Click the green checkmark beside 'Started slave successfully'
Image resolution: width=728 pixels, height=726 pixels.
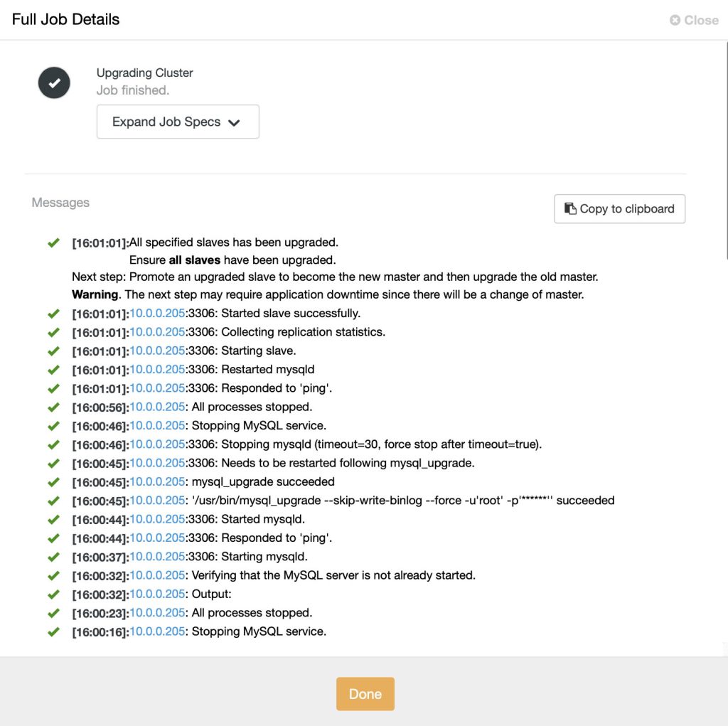click(53, 314)
